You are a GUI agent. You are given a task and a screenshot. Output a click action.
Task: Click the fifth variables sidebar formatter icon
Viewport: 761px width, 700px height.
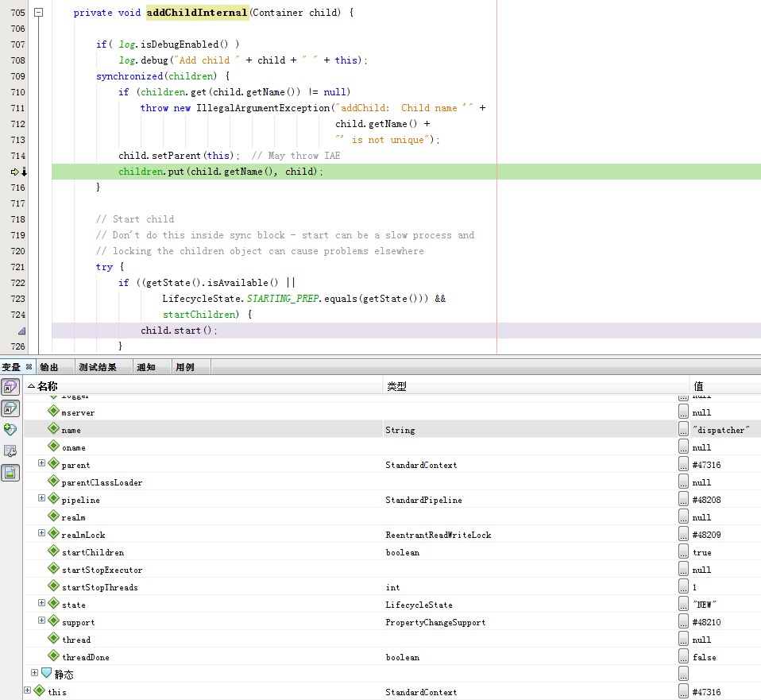(x=10, y=472)
